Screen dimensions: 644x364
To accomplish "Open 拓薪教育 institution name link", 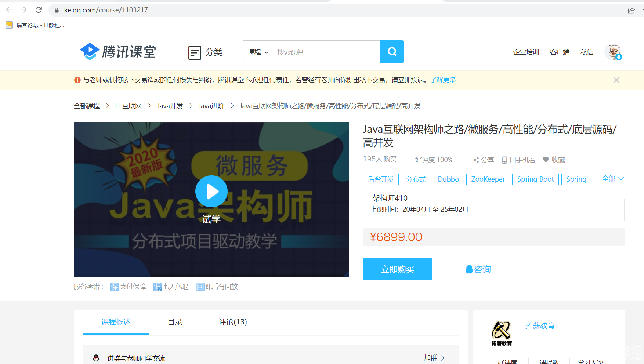I will 540,325.
